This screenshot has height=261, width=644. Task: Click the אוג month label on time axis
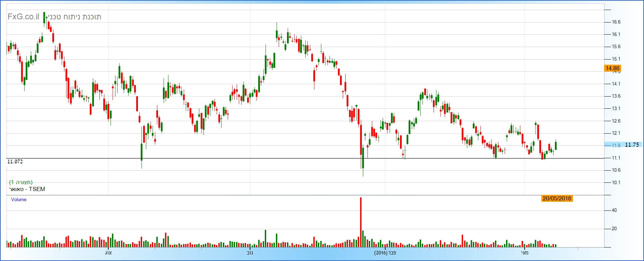click(x=108, y=253)
